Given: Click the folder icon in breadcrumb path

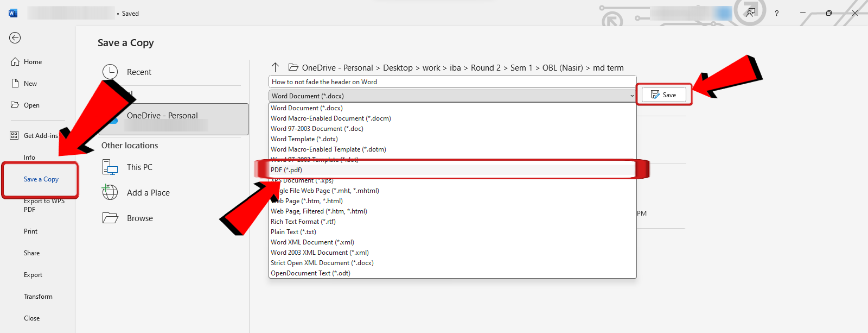Looking at the screenshot, I should [293, 67].
